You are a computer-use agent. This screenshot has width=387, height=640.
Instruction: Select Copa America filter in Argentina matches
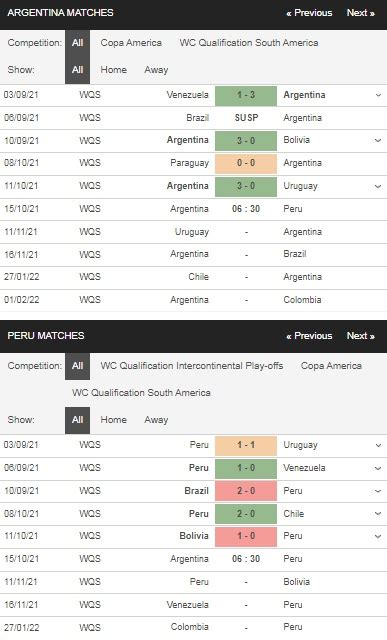tap(131, 43)
